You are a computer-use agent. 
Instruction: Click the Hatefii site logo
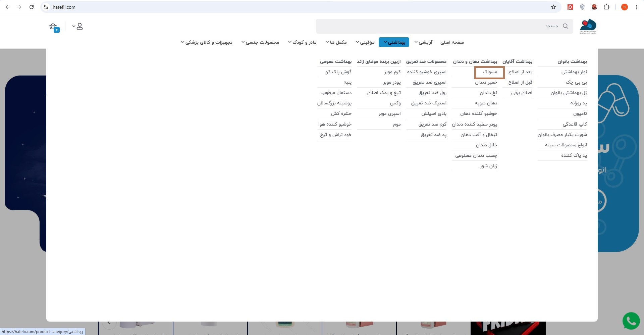click(588, 26)
